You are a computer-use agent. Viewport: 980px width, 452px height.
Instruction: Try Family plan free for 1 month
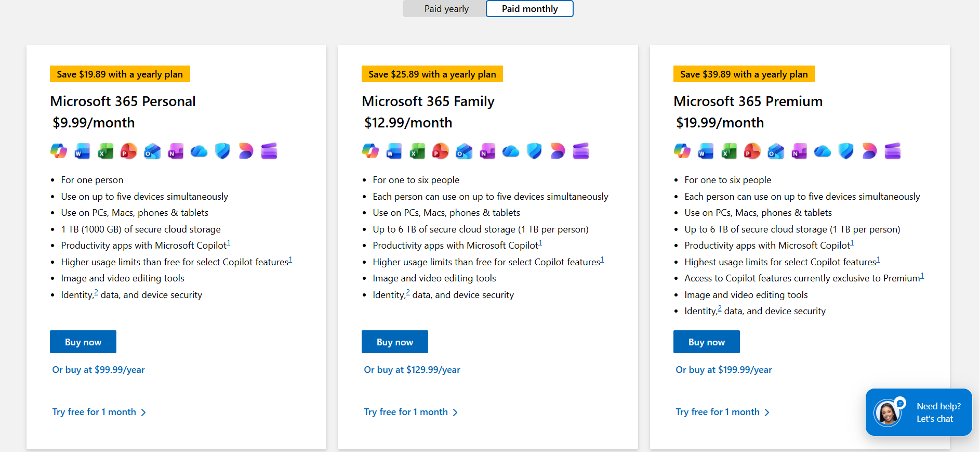coord(411,412)
